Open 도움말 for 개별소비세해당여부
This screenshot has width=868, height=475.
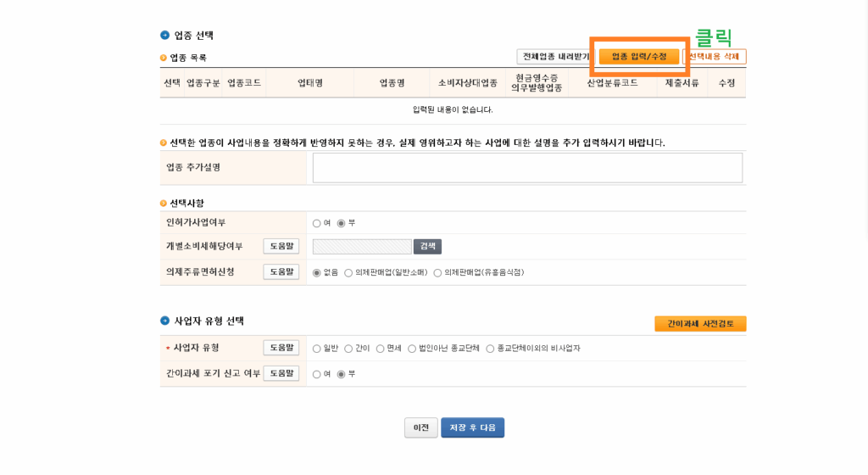(x=281, y=247)
